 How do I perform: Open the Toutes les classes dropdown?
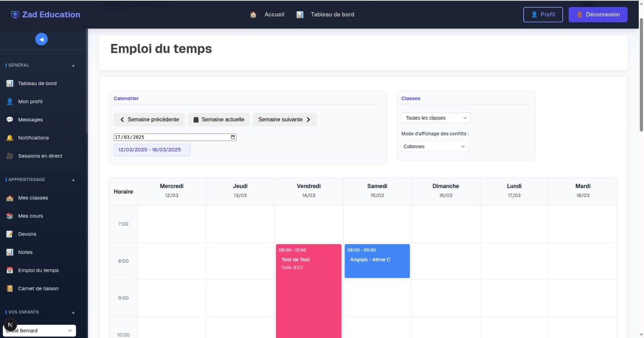click(x=436, y=118)
